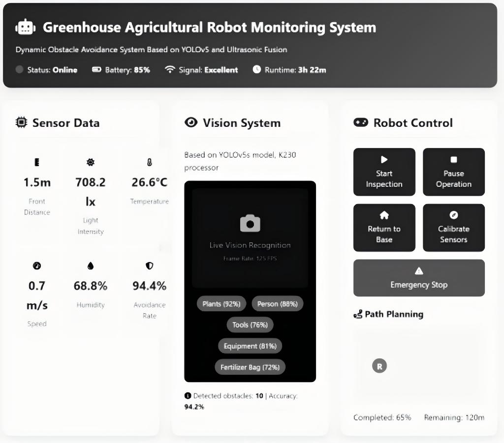Click the shield icon above Avoidance Rate
The width and height of the screenshot is (504, 443).
[150, 266]
